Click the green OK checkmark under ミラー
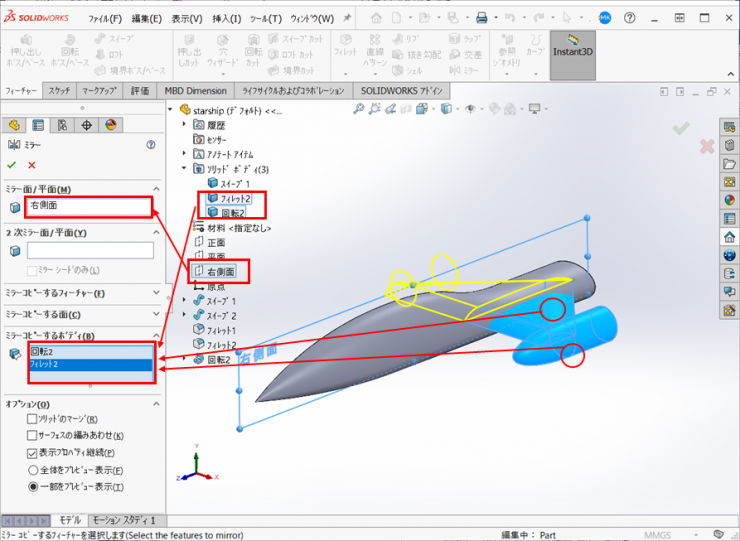 [12, 165]
